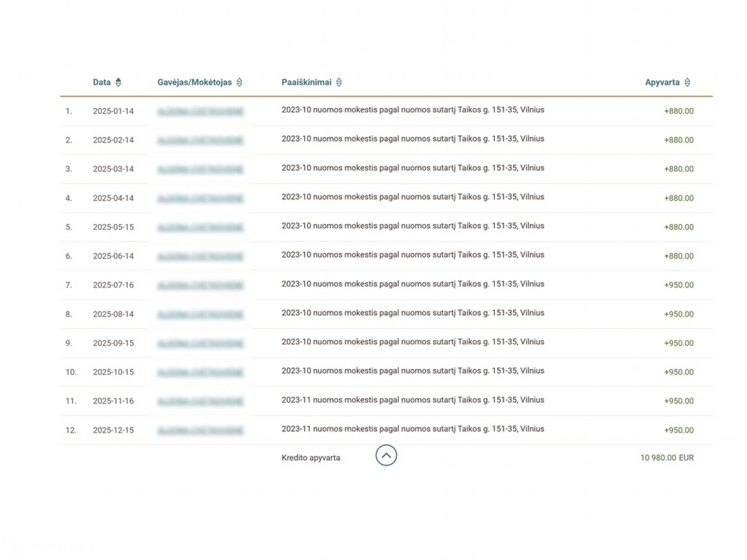This screenshot has height=560, width=747.
Task: Click the Paaiškinimai column header text
Action: click(x=306, y=82)
